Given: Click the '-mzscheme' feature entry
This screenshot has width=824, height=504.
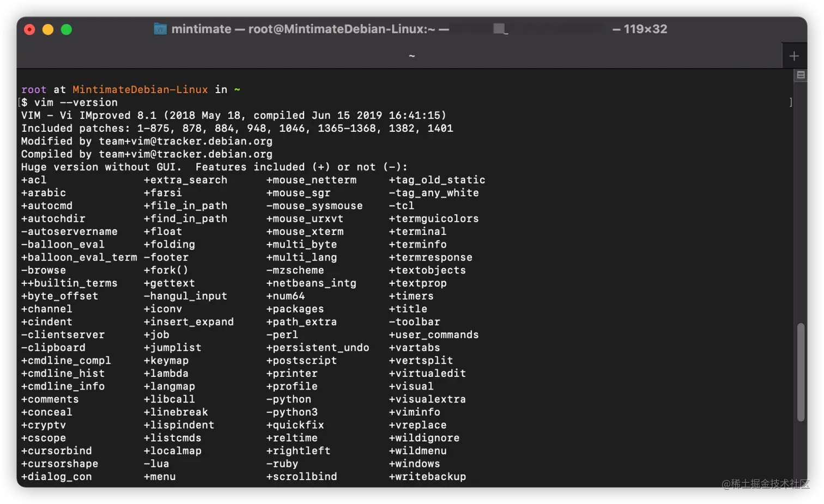Looking at the screenshot, I should [x=295, y=270].
